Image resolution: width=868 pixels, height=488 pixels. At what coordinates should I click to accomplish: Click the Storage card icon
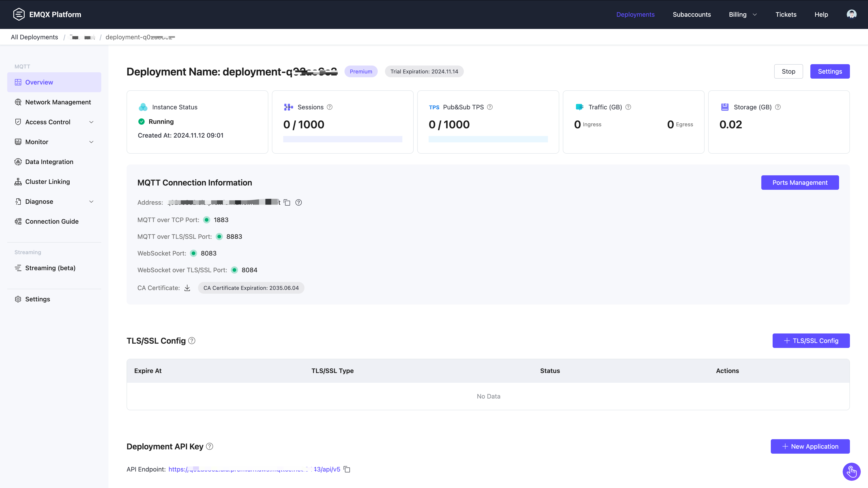click(x=725, y=107)
